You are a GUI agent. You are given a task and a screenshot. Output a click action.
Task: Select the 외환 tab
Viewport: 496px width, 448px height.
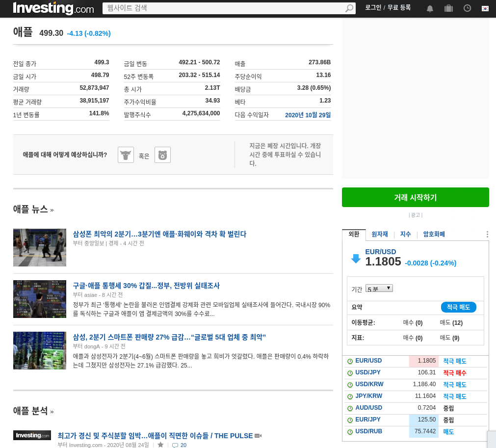tap(354, 234)
